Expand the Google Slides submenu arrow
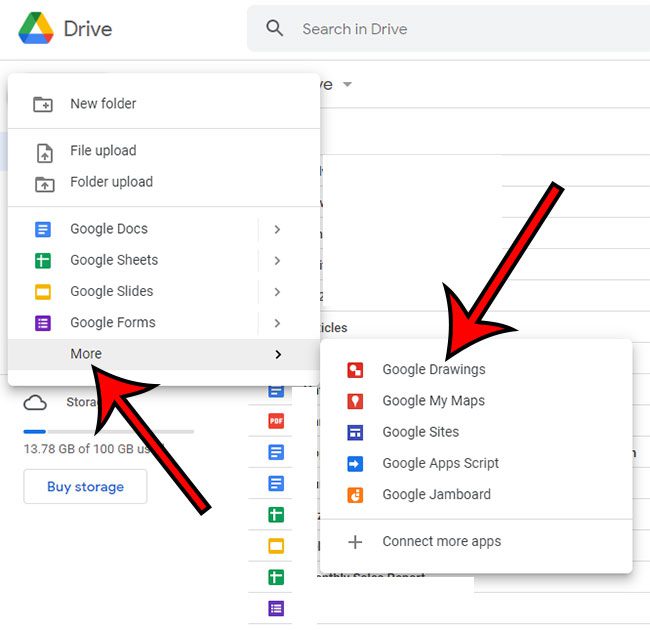The image size is (650, 630). tap(277, 292)
